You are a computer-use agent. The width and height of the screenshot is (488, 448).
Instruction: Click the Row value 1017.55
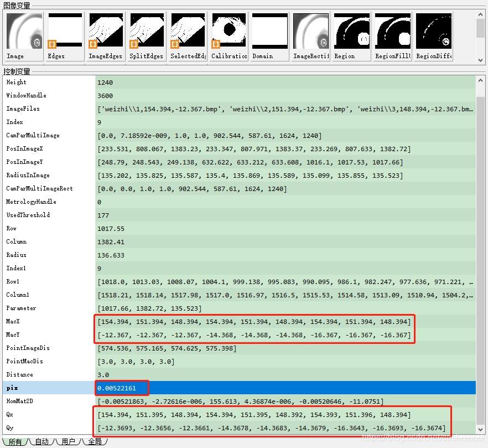(x=111, y=229)
